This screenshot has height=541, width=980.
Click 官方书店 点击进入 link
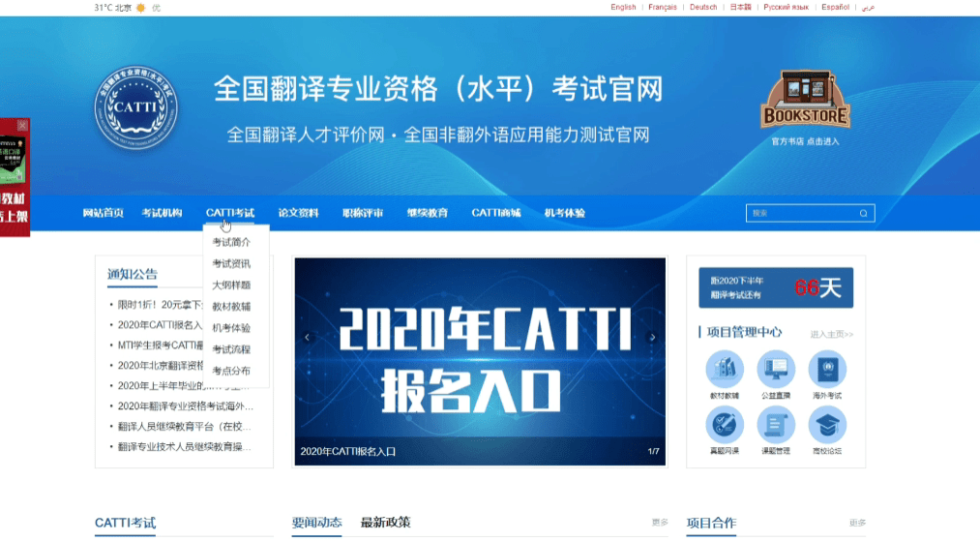805,141
